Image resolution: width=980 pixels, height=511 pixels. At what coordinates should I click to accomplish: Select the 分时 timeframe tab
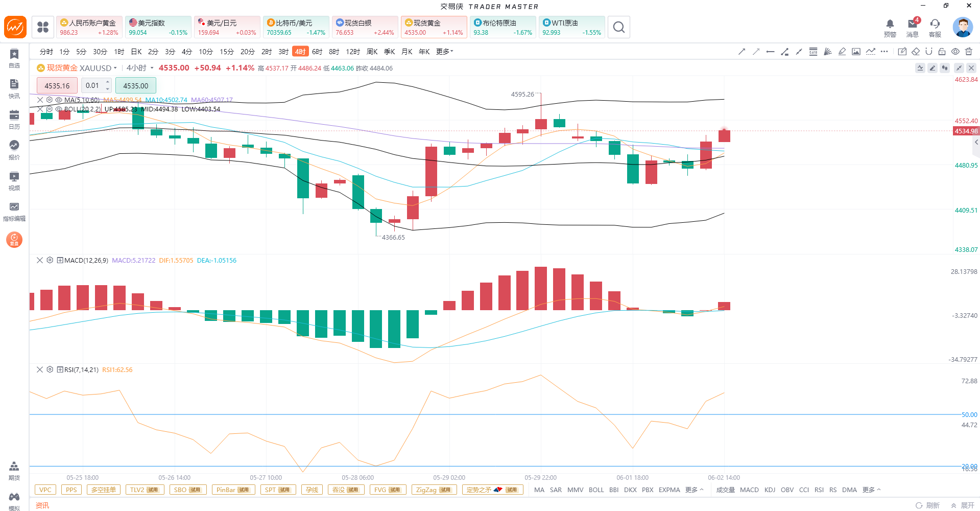46,52
